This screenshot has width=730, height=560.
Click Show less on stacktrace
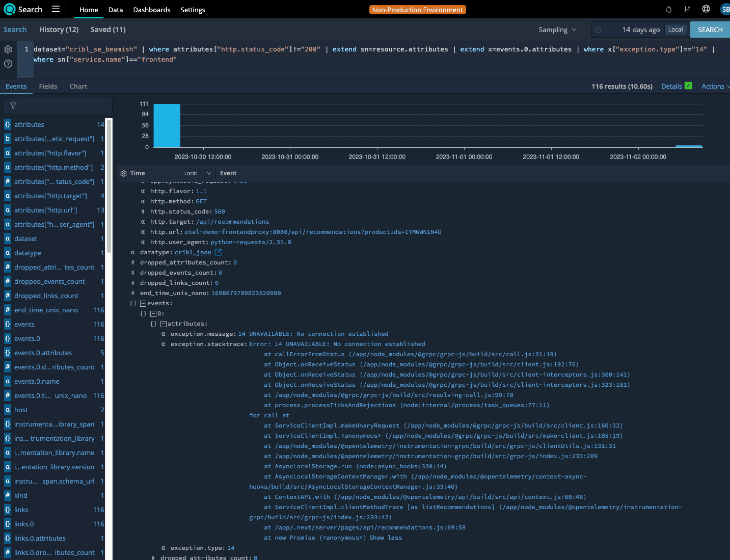pos(386,538)
